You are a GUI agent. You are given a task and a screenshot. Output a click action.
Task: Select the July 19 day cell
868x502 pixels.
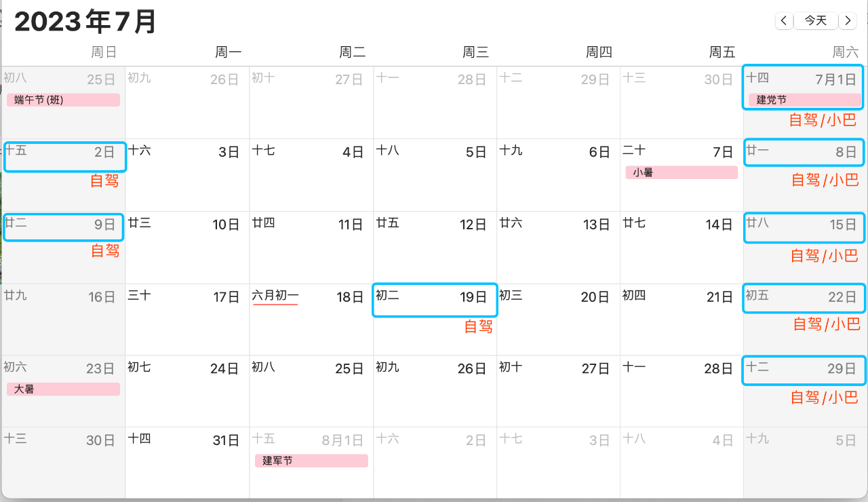tap(435, 319)
